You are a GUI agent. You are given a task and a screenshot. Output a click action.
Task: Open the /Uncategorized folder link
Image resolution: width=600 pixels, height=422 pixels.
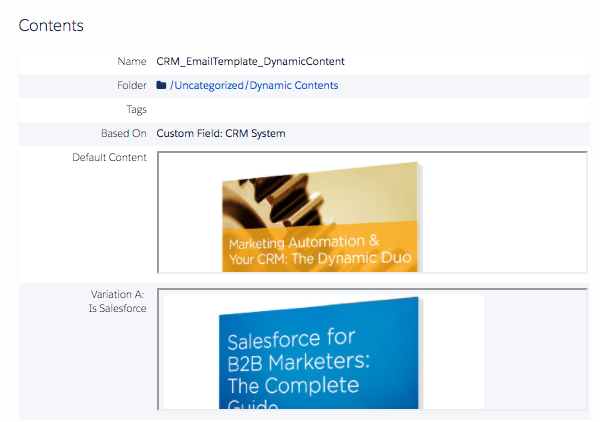point(207,85)
